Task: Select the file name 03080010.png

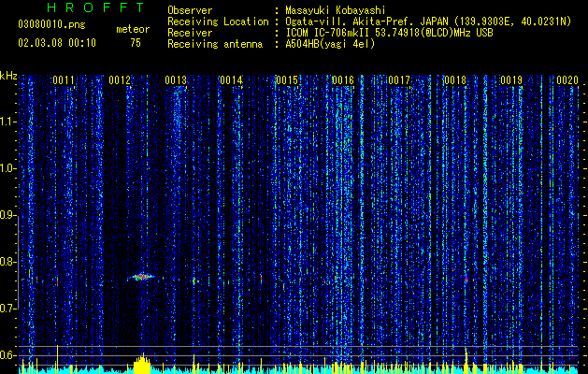Action: [x=51, y=25]
